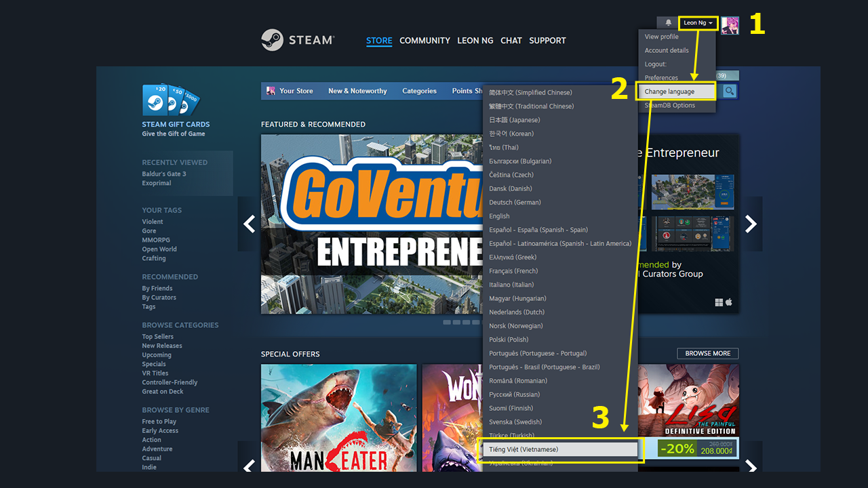Click the Steam logo in the header
Screen dimensions: 868x488
click(x=298, y=40)
